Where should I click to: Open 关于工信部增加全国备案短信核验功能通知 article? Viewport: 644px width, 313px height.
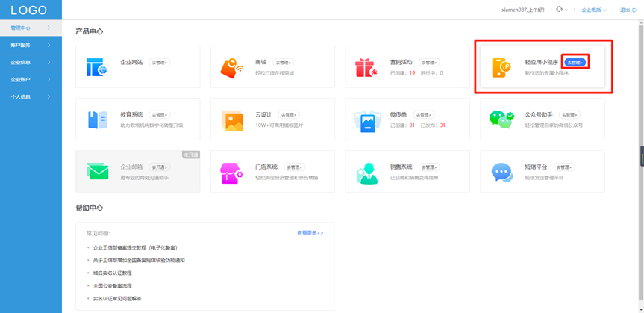(x=139, y=261)
